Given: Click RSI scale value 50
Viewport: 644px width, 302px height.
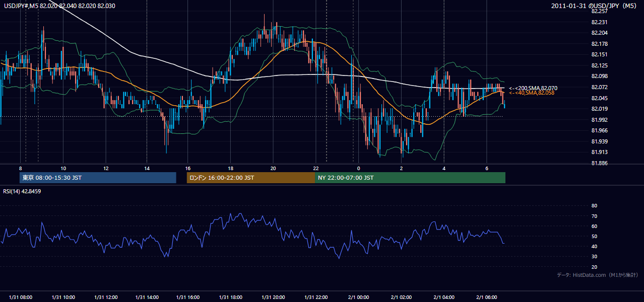Looking at the screenshot, I should [594, 237].
